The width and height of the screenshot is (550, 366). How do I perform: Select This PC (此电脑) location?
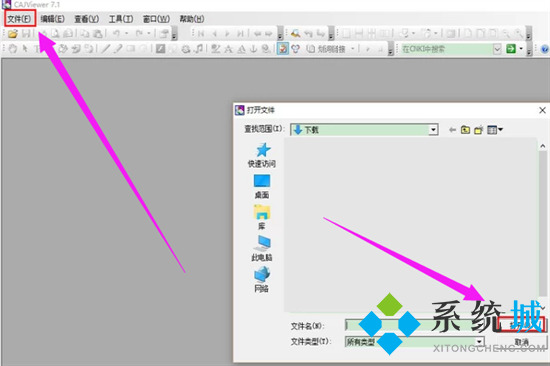pos(262,248)
